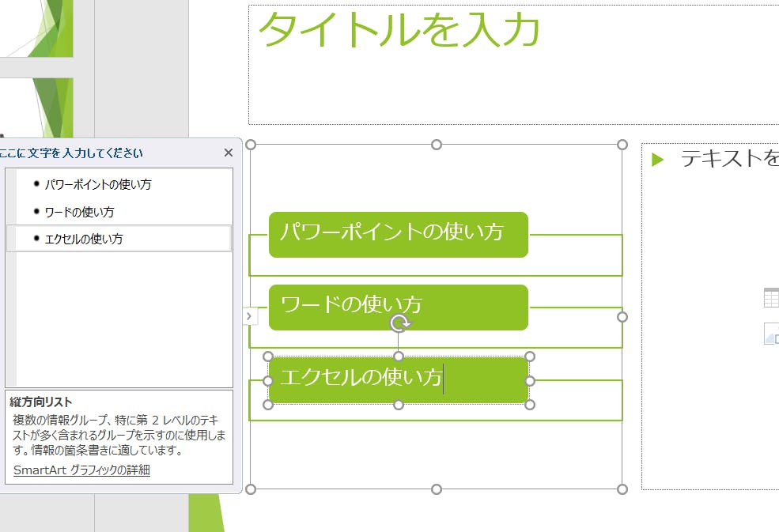This screenshot has width=779, height=532.
Task: Select the green パワーポイントの使い方 shape on the slide
Action: click(398, 235)
